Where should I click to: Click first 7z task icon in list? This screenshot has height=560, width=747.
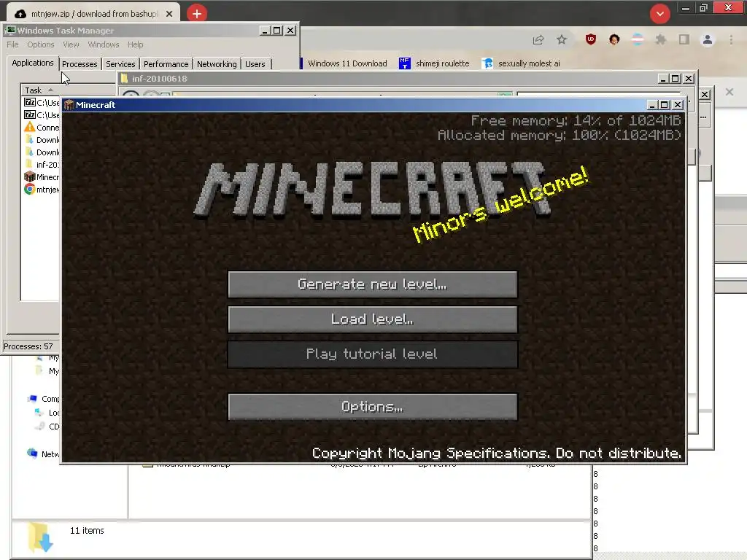coord(29,102)
